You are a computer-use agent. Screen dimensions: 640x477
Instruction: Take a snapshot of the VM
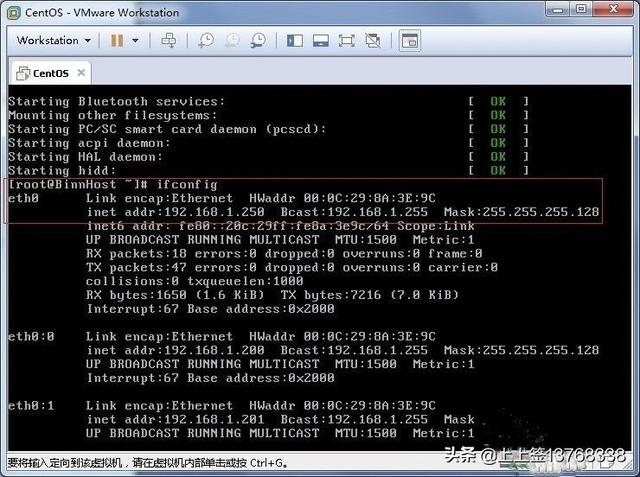206,40
